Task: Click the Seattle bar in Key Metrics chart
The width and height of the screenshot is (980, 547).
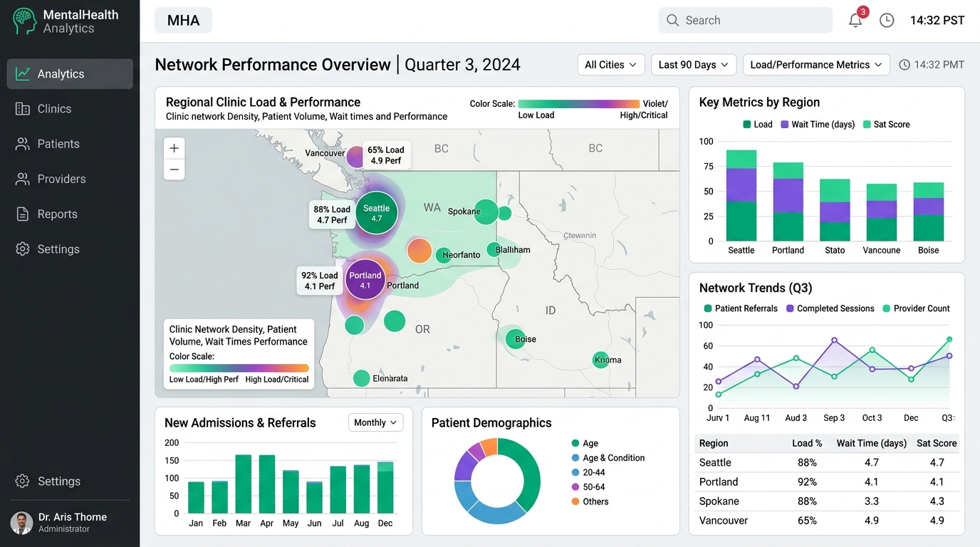Action: coord(741,195)
